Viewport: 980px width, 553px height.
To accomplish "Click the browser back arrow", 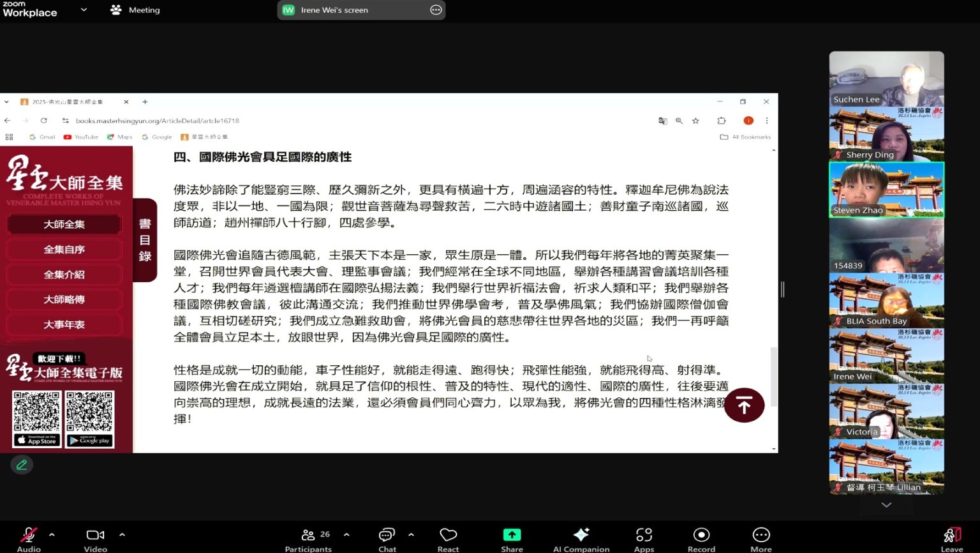I will click(x=8, y=120).
